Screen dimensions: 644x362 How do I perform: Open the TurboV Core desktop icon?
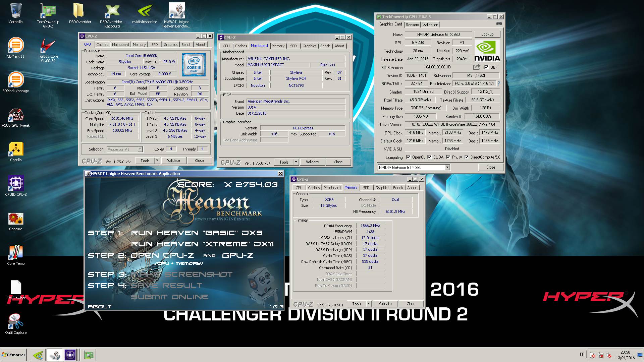click(x=48, y=50)
